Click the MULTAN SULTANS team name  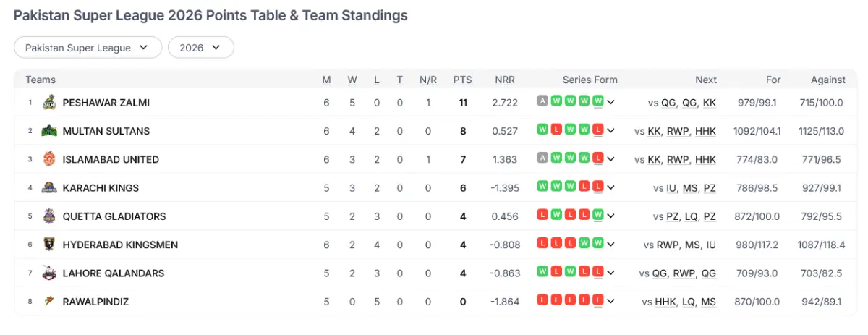[106, 131]
